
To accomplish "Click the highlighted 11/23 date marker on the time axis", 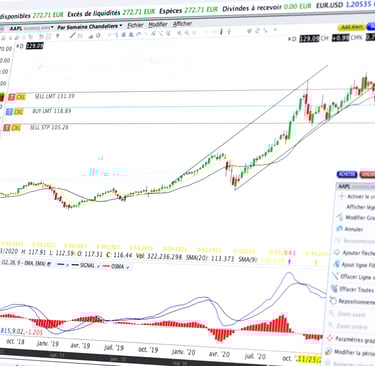I will click(310, 359).
